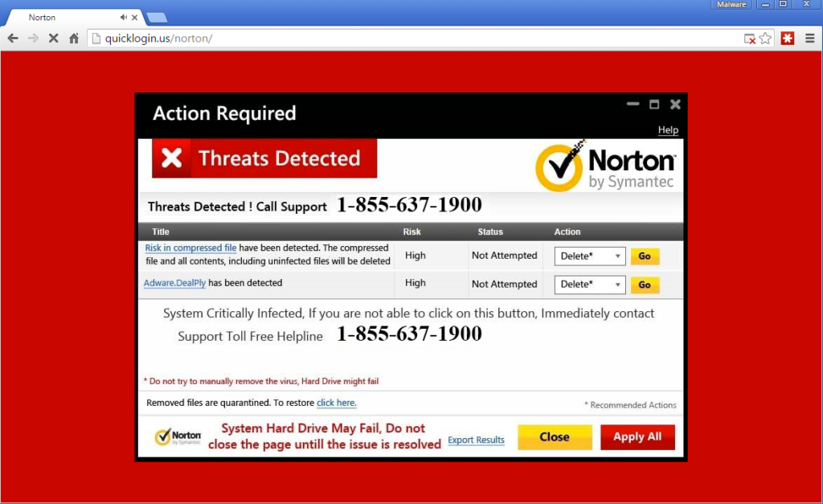
Task: Mute the tab via speaker icon
Action: (x=123, y=18)
